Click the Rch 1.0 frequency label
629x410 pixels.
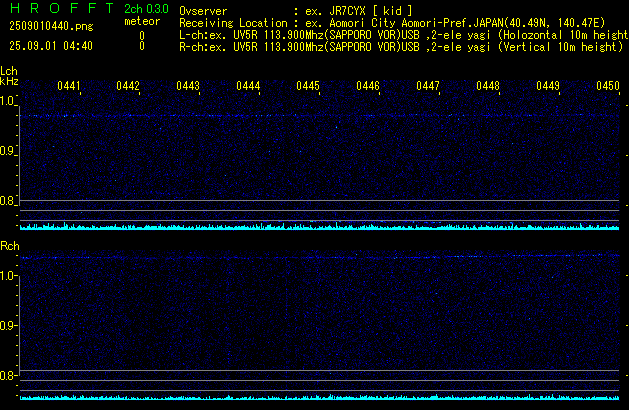[x=7, y=276]
